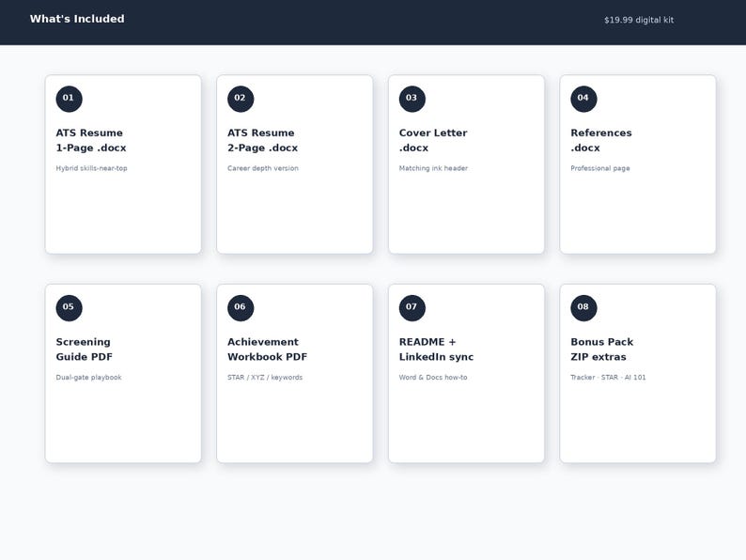Screen dimensions: 746x560
Task: Select the Cover Letter .docx title
Action: pos(433,140)
